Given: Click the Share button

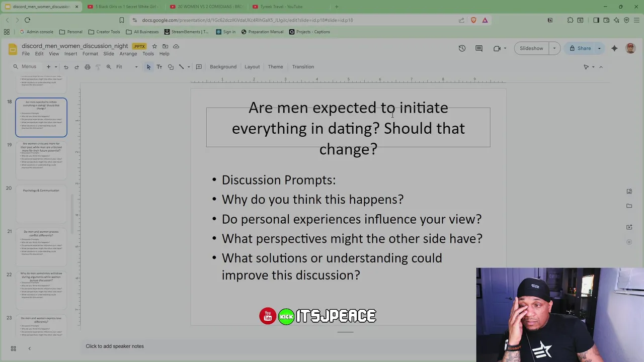Looking at the screenshot, I should [580, 48].
